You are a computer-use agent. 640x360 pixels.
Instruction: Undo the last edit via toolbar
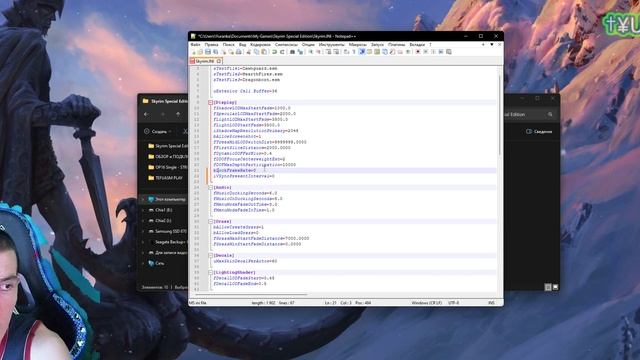point(274,52)
